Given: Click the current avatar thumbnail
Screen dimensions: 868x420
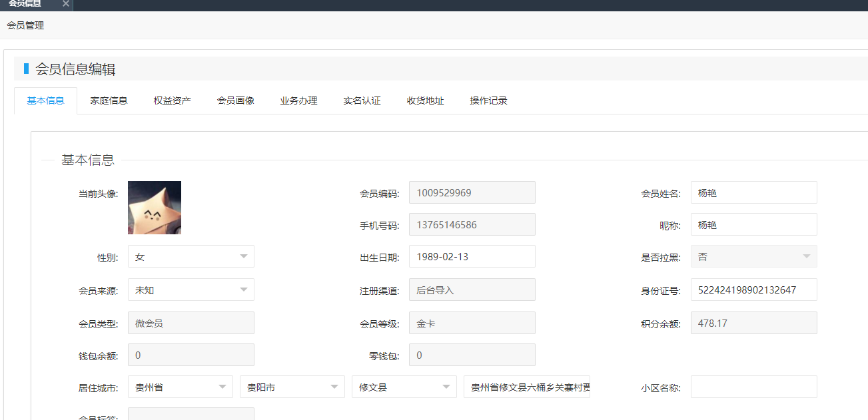Looking at the screenshot, I should coord(155,208).
